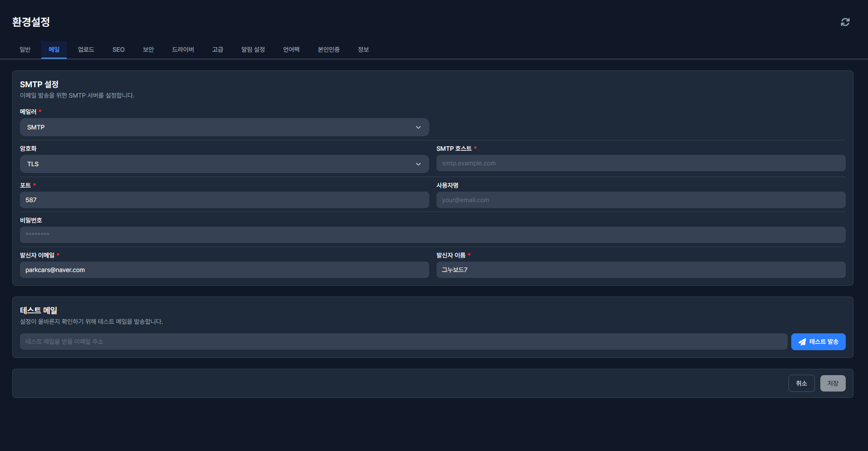
Task: Switch to the 업로드 tab
Action: click(x=86, y=50)
